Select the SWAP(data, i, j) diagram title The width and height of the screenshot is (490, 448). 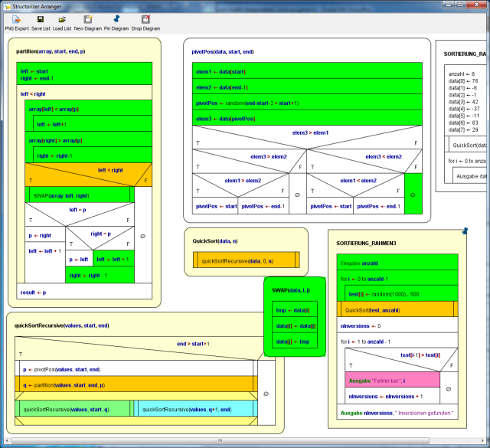tap(291, 290)
